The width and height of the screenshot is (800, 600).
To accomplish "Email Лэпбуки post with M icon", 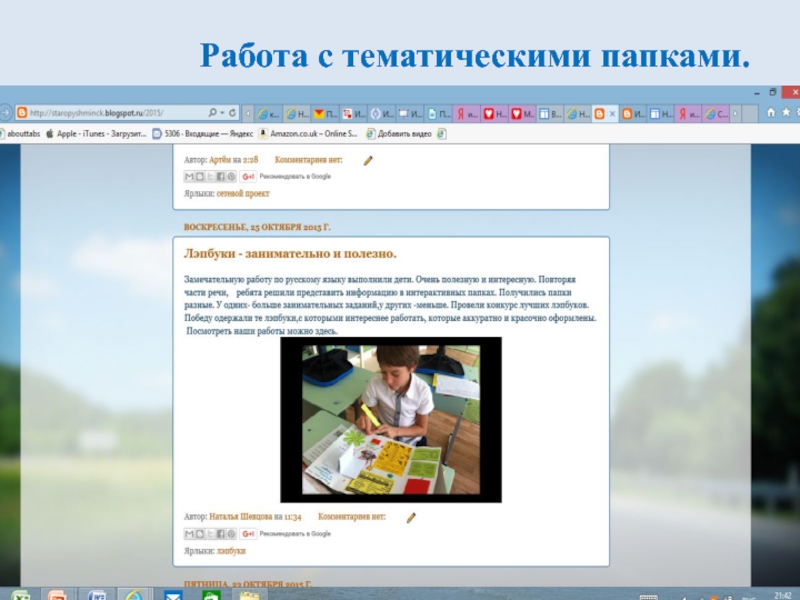I will [189, 534].
